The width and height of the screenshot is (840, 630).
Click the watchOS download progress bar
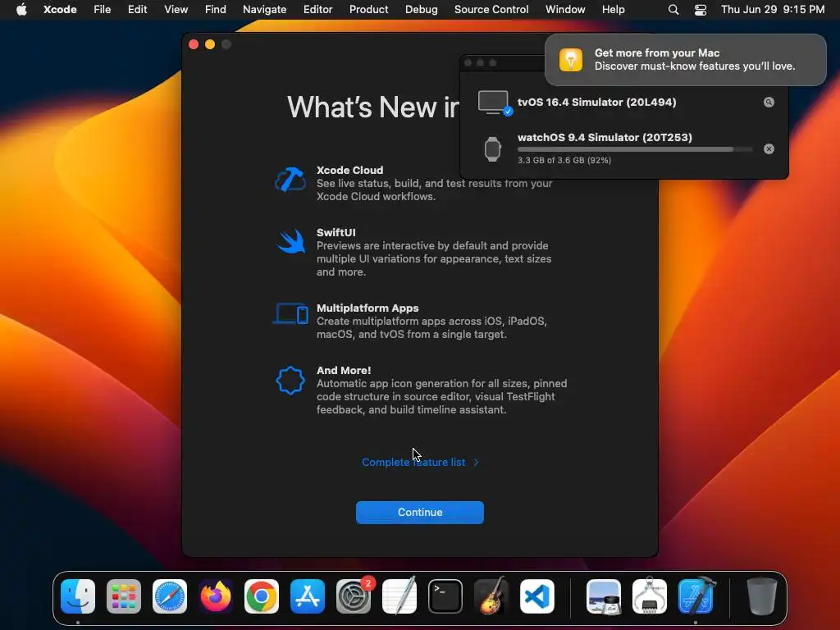[x=635, y=149]
